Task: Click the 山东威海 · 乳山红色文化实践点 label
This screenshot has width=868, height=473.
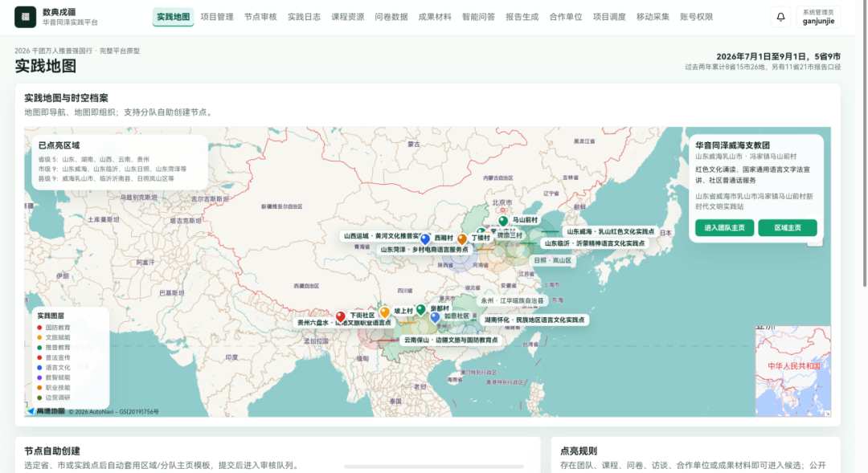Action: [x=611, y=232]
